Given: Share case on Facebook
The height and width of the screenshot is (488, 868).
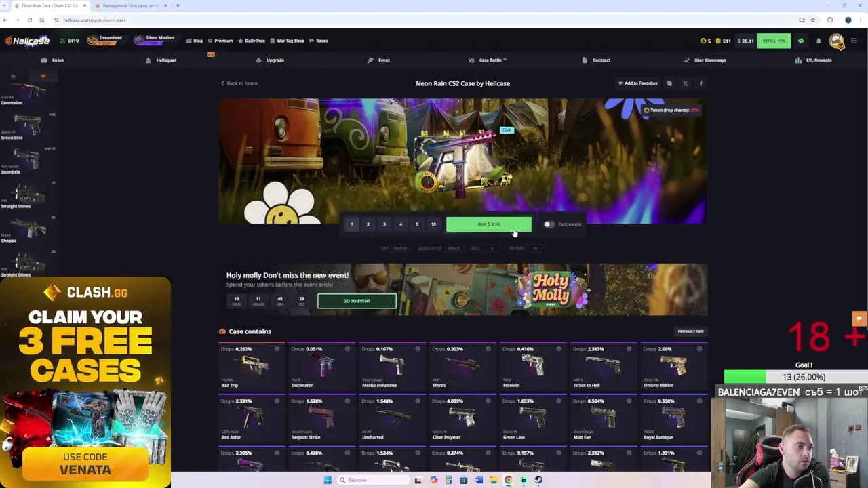Looking at the screenshot, I should tap(701, 83).
